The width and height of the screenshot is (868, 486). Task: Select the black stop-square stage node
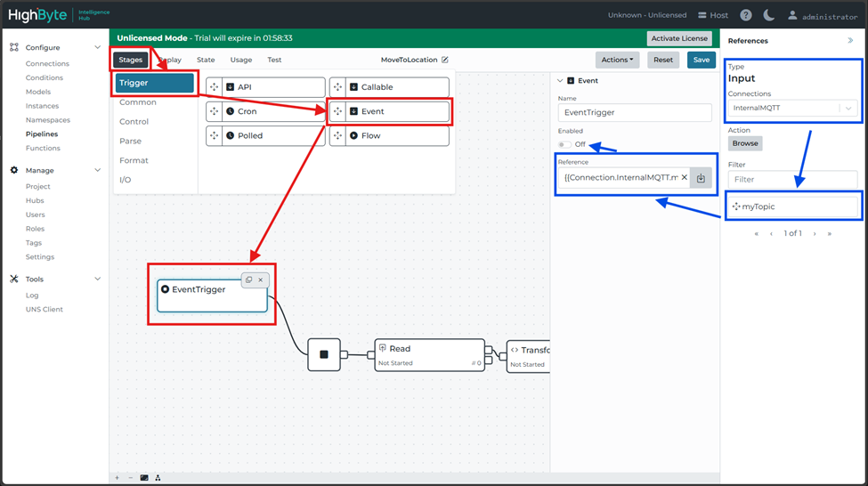(324, 354)
